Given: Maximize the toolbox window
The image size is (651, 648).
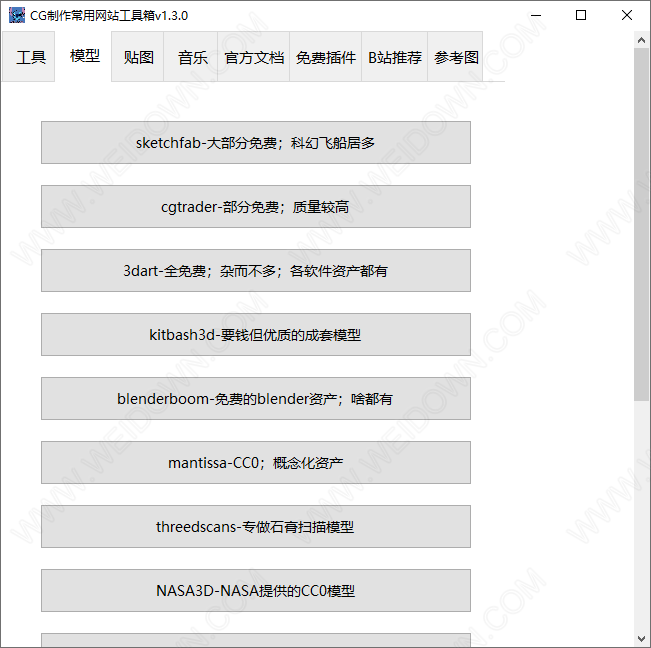Looking at the screenshot, I should coord(581,15).
